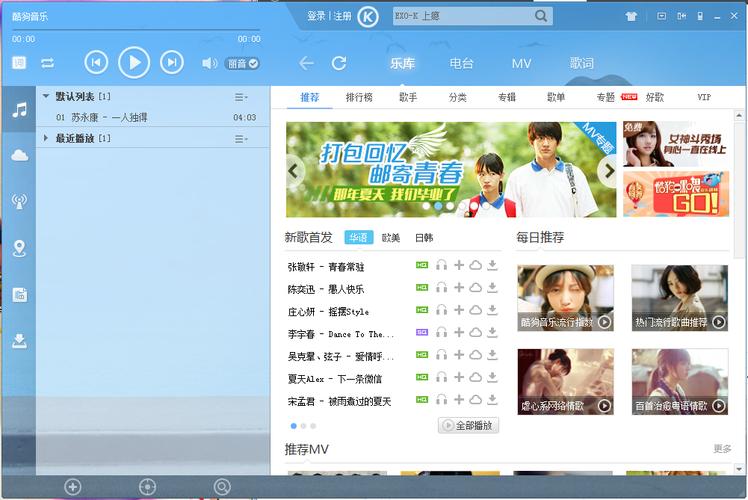Screen dimensions: 748x500
Task: Open the 分类 sub-tab
Action: 457,97
